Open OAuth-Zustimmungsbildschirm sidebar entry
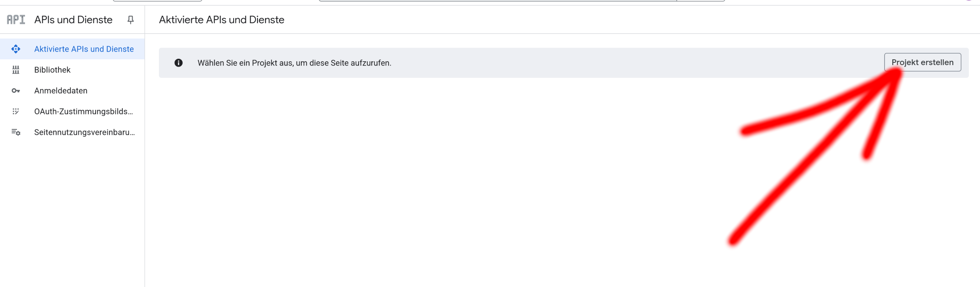Screen dimensions: 980x287 83,111
